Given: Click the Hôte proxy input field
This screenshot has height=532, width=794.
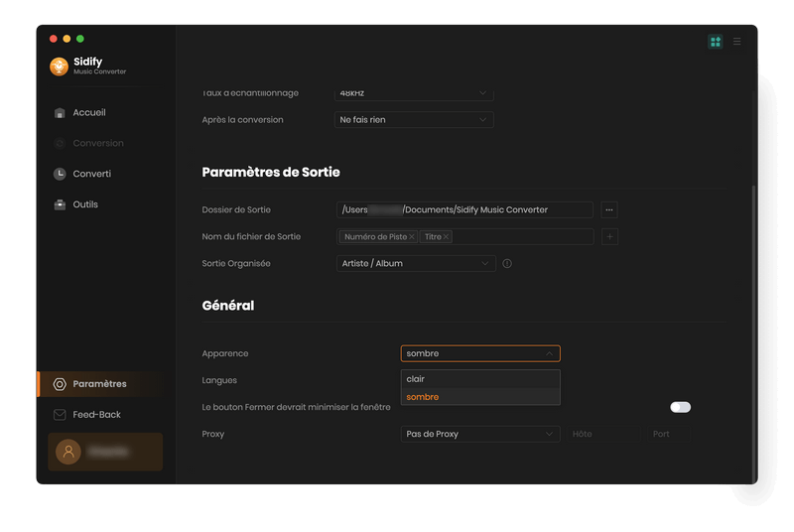Looking at the screenshot, I should click(x=603, y=434).
